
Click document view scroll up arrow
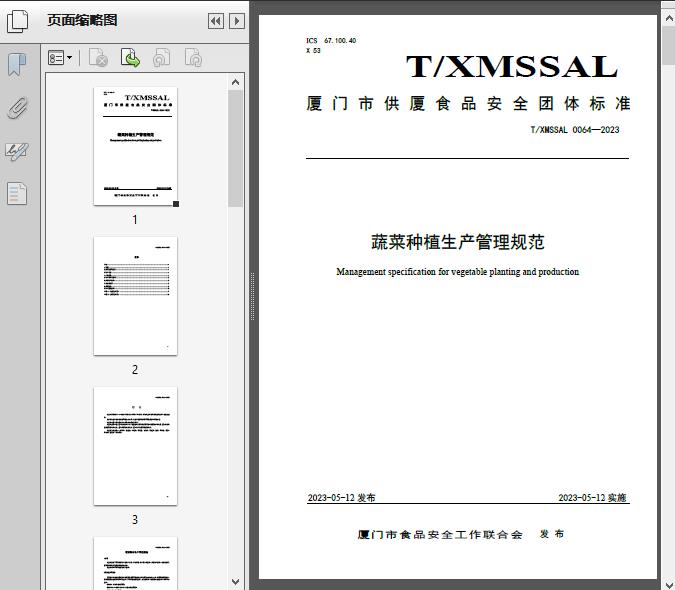(x=669, y=19)
